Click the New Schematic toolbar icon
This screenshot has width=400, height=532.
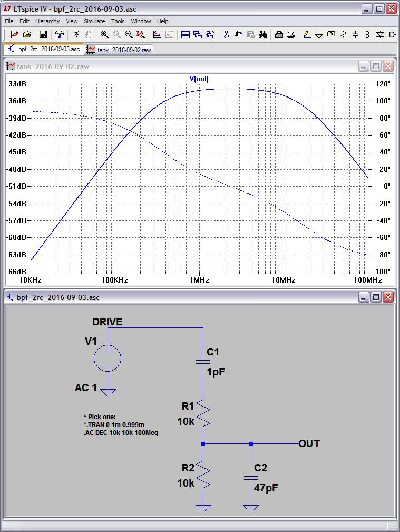15,34
